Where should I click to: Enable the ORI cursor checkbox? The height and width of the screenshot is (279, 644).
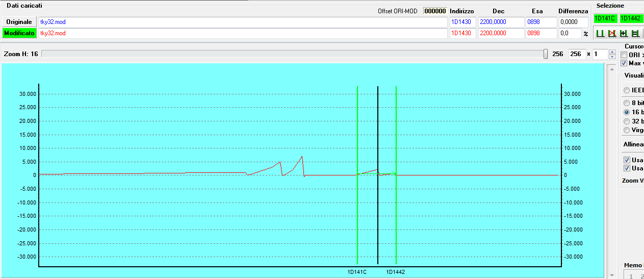pyautogui.click(x=624, y=55)
